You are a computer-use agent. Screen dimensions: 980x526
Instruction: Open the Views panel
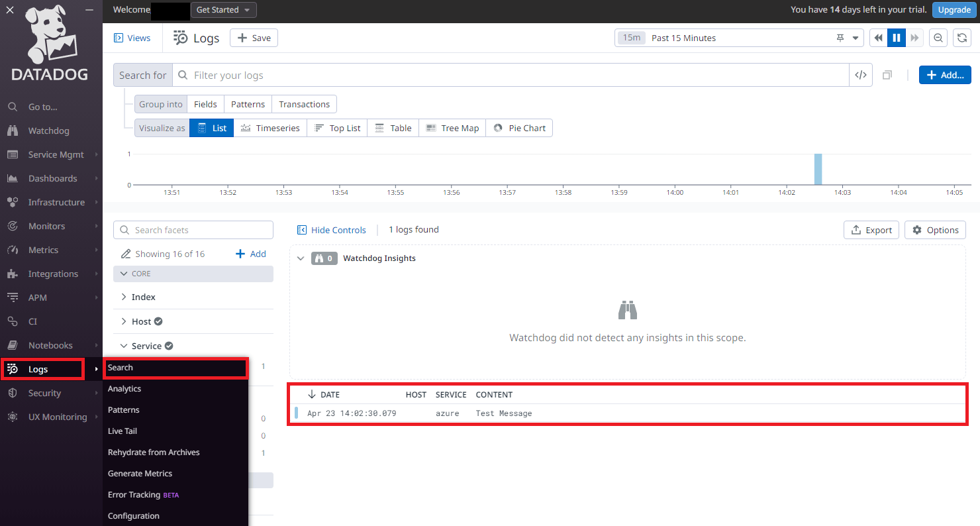coord(132,38)
